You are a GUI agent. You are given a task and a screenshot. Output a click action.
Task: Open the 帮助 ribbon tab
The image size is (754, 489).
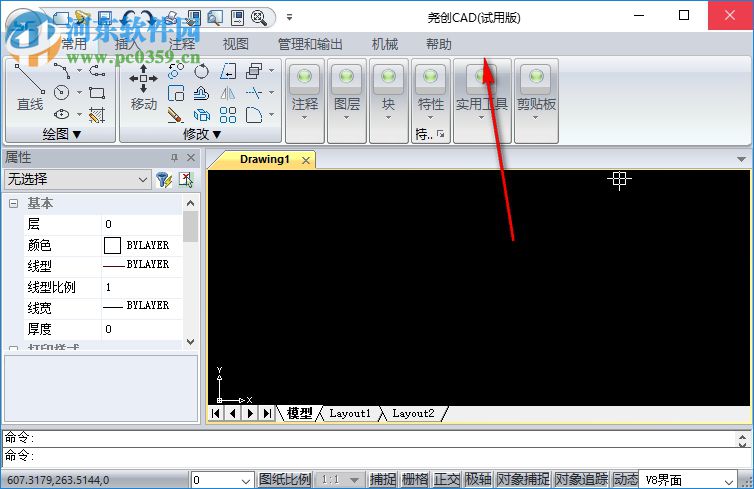coord(439,44)
